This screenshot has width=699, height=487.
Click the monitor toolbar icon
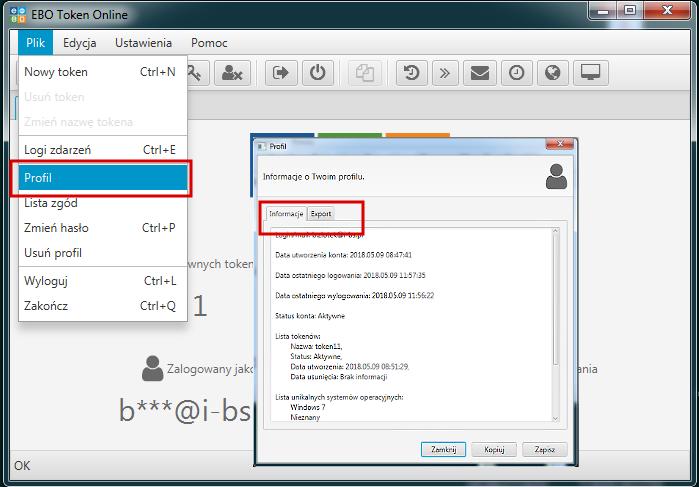[591, 73]
